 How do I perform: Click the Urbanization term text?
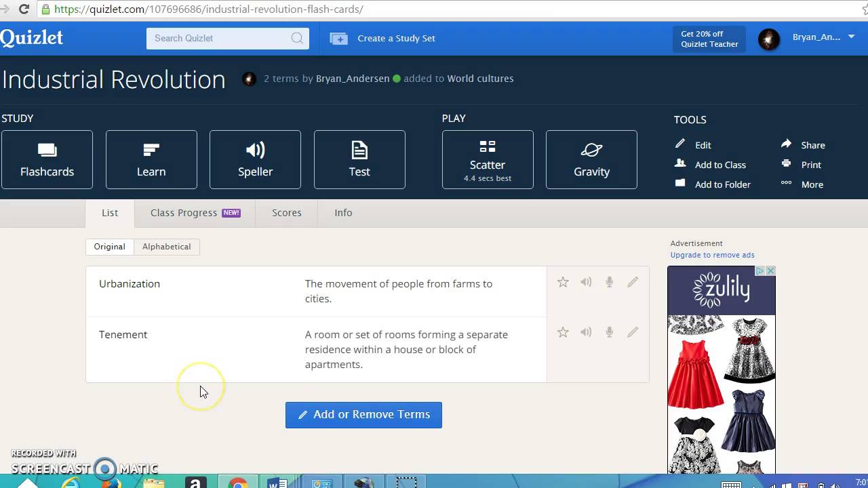point(130,284)
